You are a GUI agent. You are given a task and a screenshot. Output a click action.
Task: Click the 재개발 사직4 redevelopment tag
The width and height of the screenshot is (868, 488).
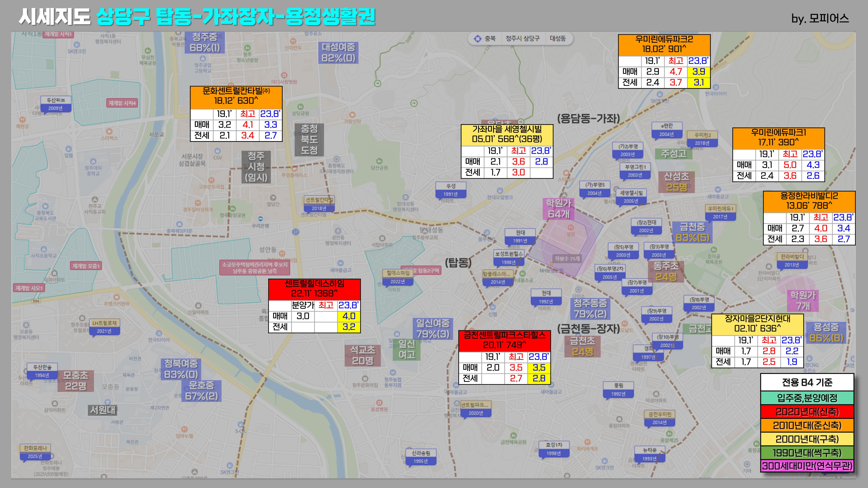click(x=122, y=103)
